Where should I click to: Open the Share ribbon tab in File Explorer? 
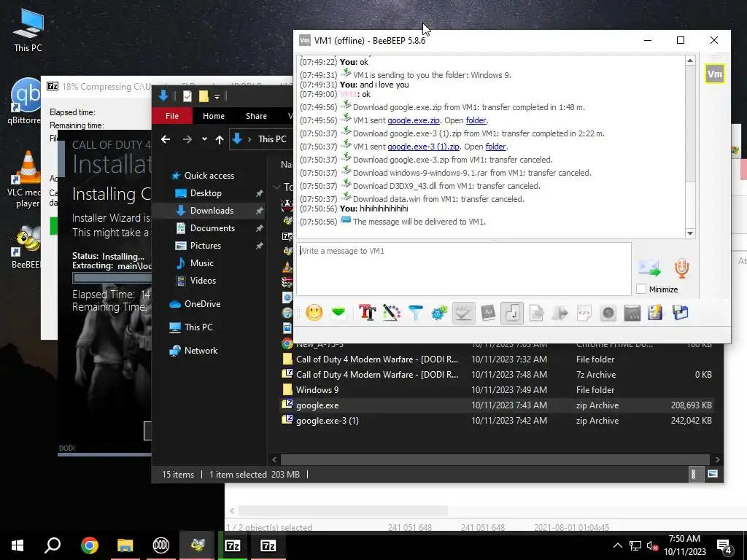(x=256, y=116)
